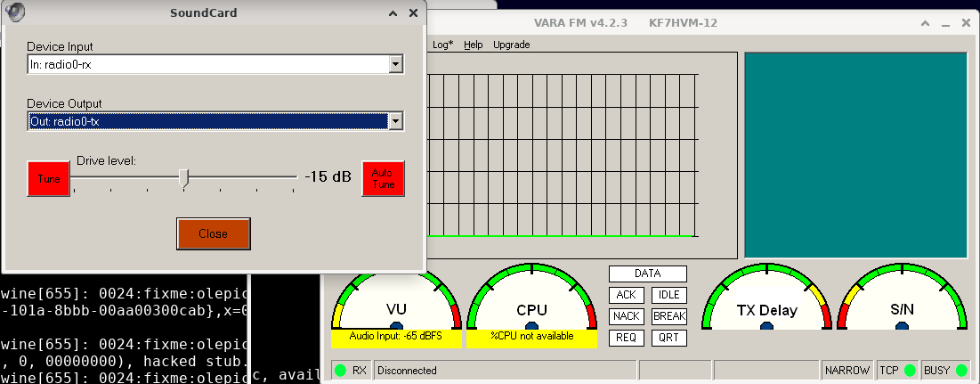Click the green BUSY status light

(x=961, y=371)
